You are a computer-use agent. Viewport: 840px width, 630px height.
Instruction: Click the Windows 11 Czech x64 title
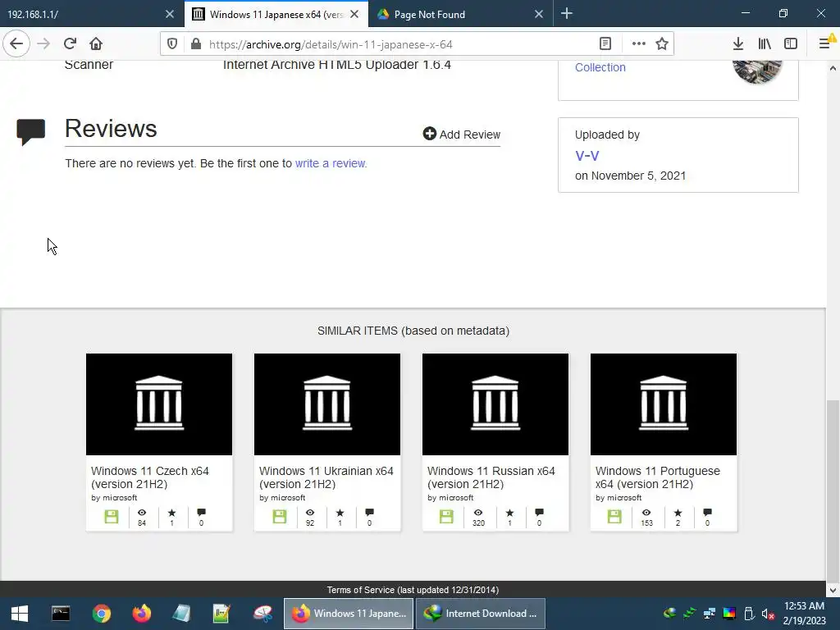(150, 477)
